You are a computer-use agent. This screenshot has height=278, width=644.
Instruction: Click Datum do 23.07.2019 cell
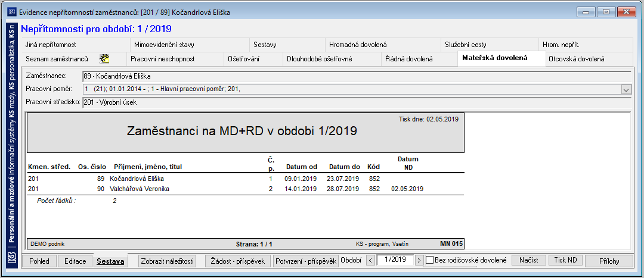(342, 179)
